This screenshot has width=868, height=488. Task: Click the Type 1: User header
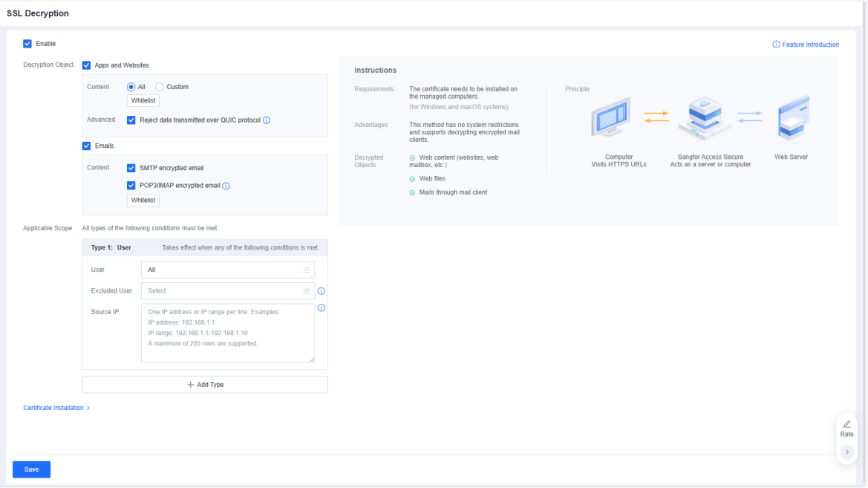(x=205, y=247)
